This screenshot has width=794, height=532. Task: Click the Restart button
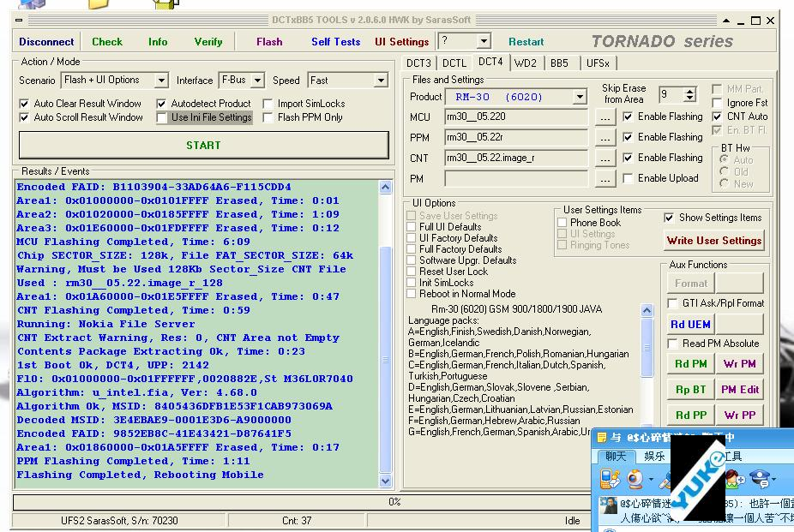[526, 42]
